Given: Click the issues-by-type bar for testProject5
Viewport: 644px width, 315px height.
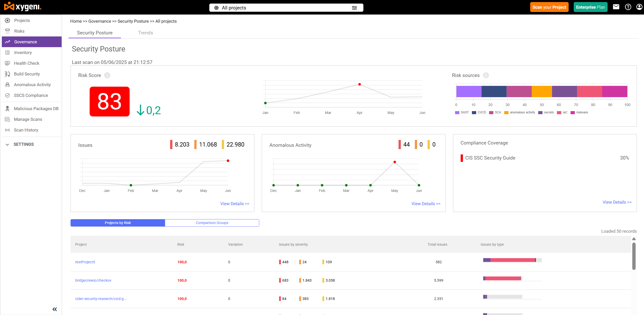Looking at the screenshot, I should click(512, 260).
